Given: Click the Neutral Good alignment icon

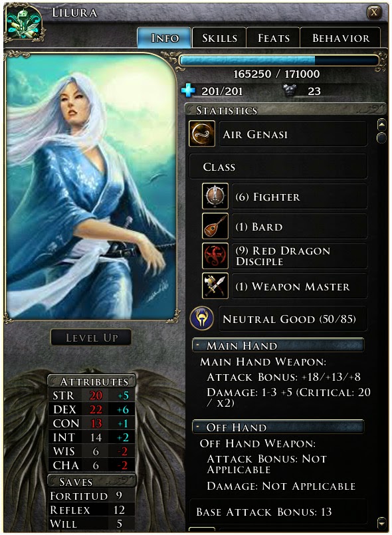Looking at the screenshot, I should (x=201, y=318).
